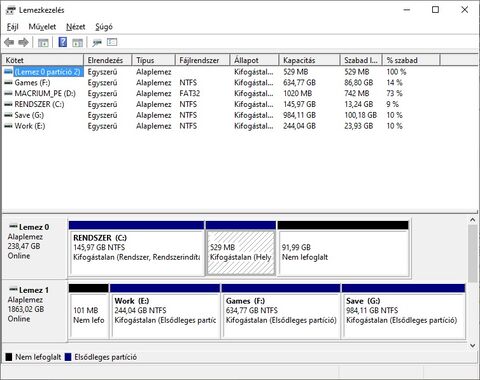Viewport: 480px width, 380px height.
Task: Click the connect/refresh disk toolbar icon
Action: pyautogui.click(x=97, y=43)
